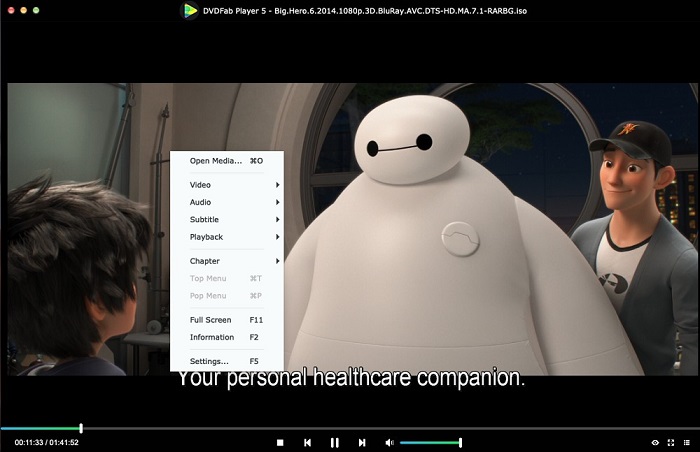Expand the Subtitle submenu
The height and width of the screenshot is (452, 700).
click(227, 220)
